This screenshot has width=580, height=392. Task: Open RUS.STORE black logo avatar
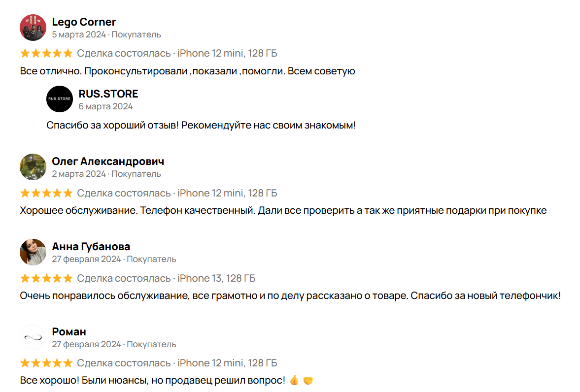click(x=60, y=99)
